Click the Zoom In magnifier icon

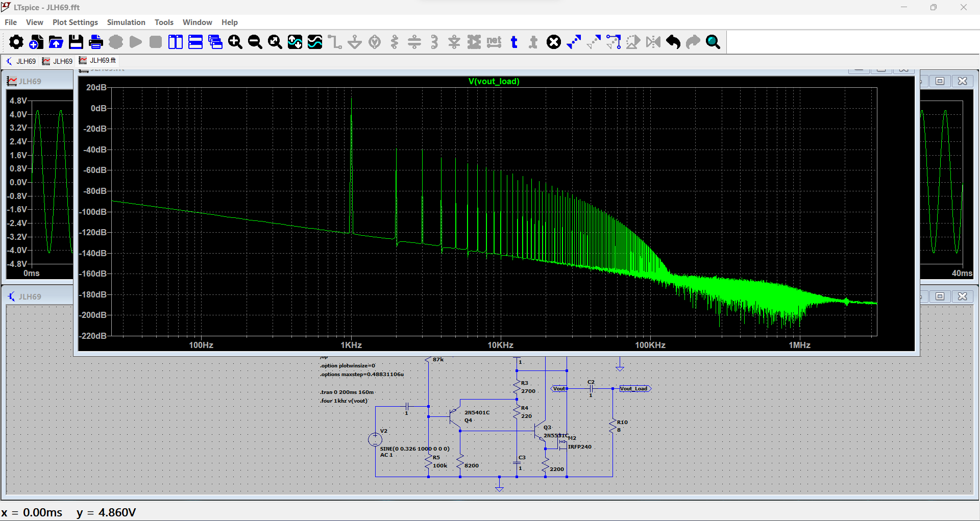(x=235, y=42)
